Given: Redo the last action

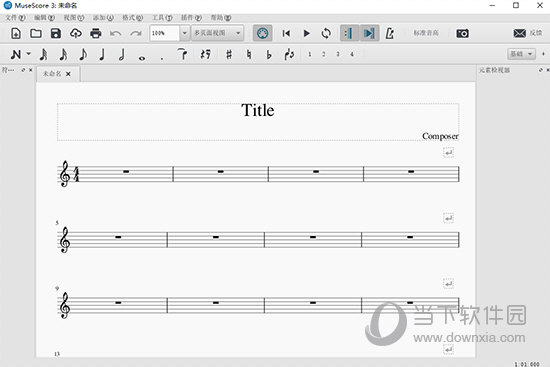Looking at the screenshot, I should [136, 34].
